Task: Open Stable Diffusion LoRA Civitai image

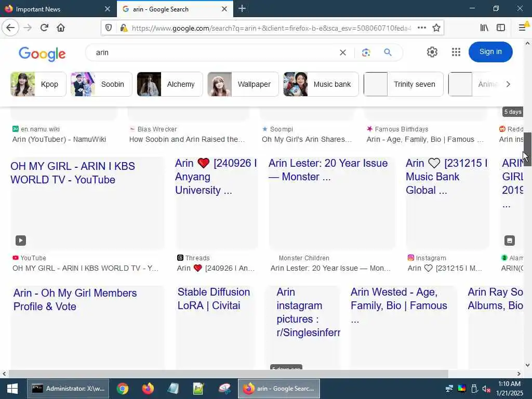Action: coord(216,327)
